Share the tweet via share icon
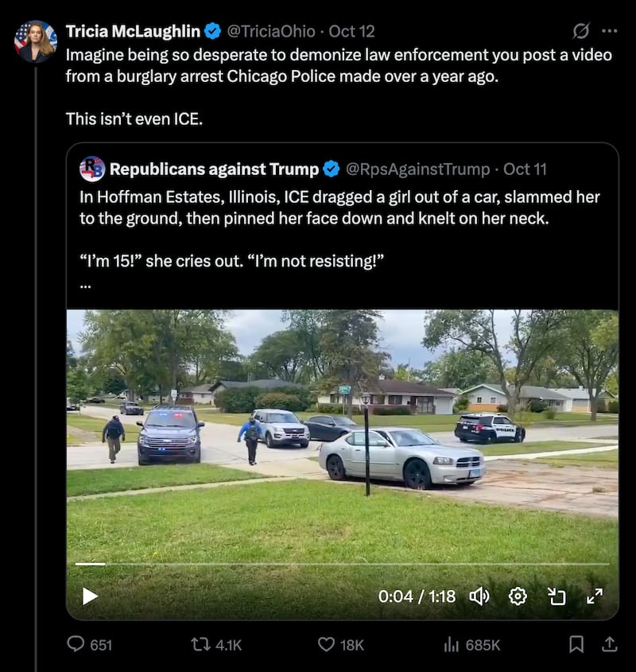Viewport: 636px width, 672px height. (x=610, y=644)
